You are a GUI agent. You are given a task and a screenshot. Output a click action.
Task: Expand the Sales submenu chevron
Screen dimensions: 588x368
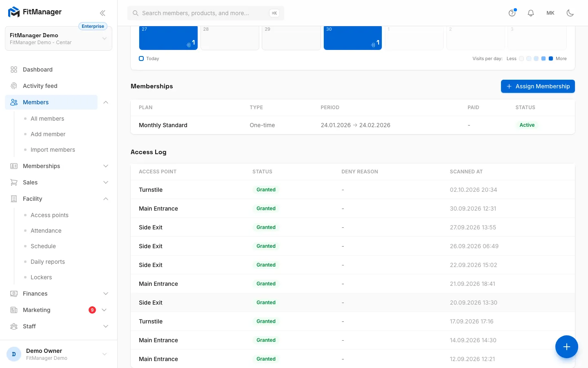click(x=106, y=182)
